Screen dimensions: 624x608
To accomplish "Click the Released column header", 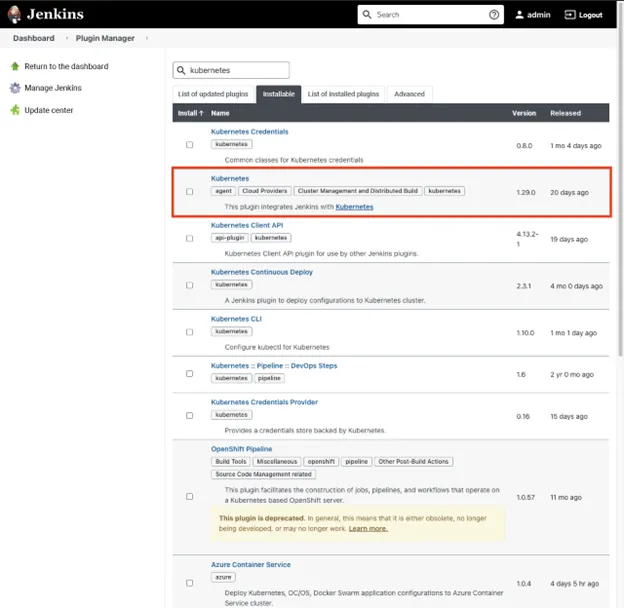I will tap(566, 113).
